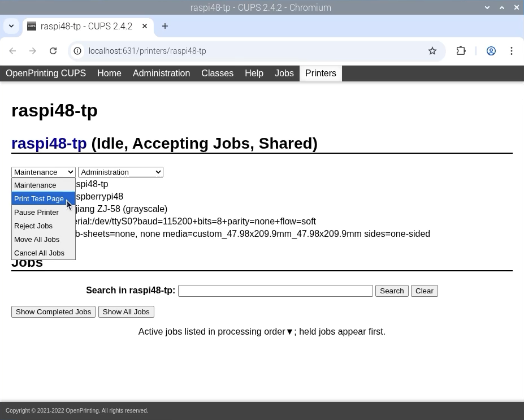The height and width of the screenshot is (420, 524).
Task: Click the Search button
Action: [x=392, y=291]
